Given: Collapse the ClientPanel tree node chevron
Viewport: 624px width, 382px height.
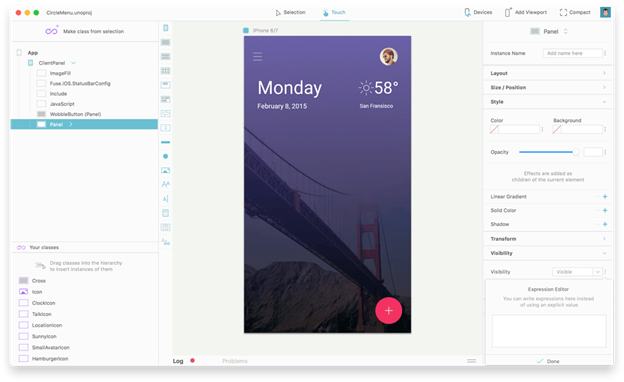Looking at the screenshot, I should pos(74,63).
